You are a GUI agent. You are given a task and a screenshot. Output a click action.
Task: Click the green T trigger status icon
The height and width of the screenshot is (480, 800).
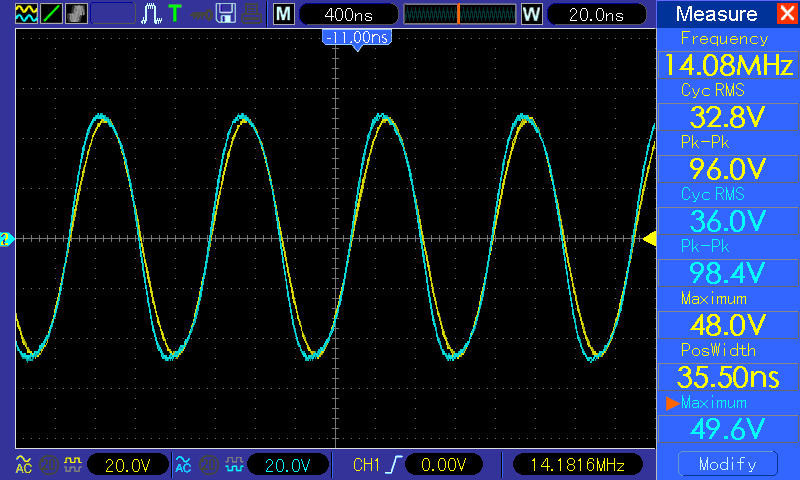pyautogui.click(x=175, y=14)
